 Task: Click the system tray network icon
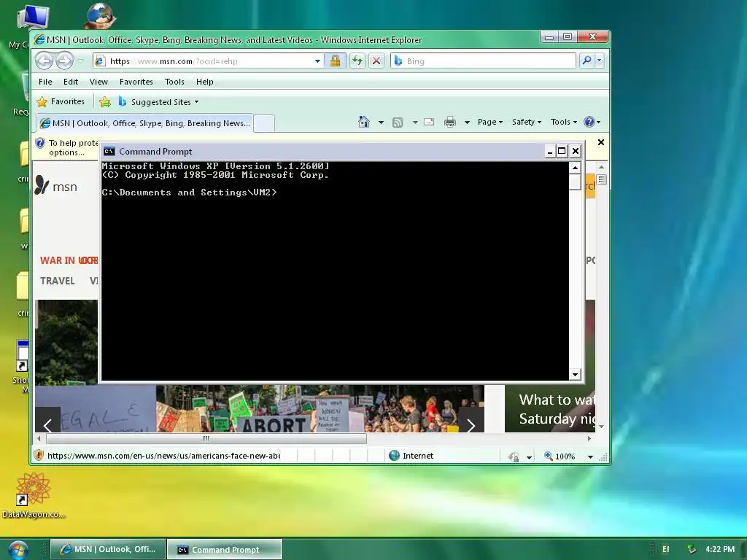click(x=692, y=549)
